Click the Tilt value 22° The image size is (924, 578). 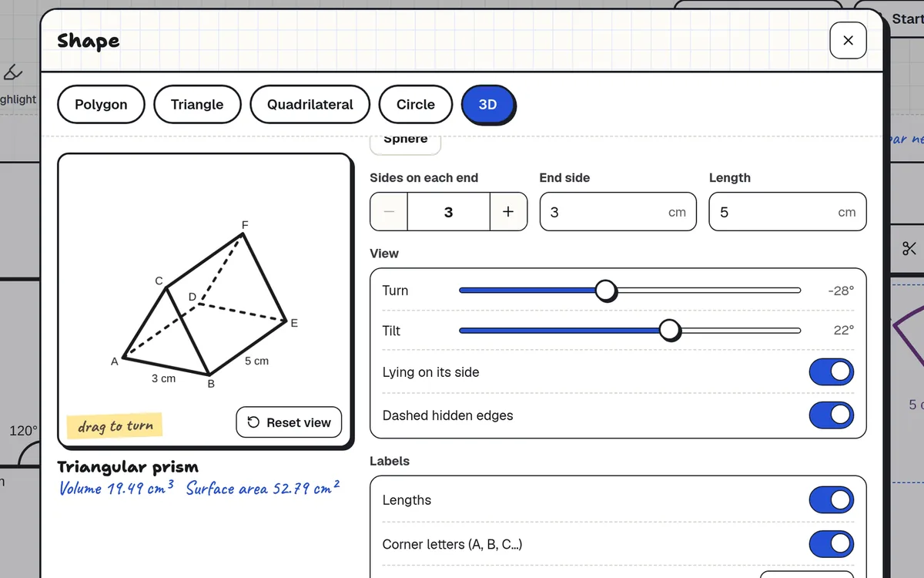[844, 331]
